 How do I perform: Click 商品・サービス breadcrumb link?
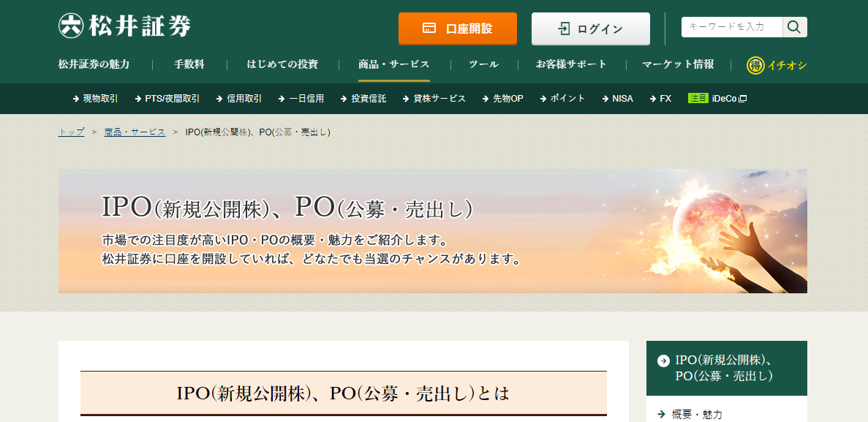click(x=135, y=132)
